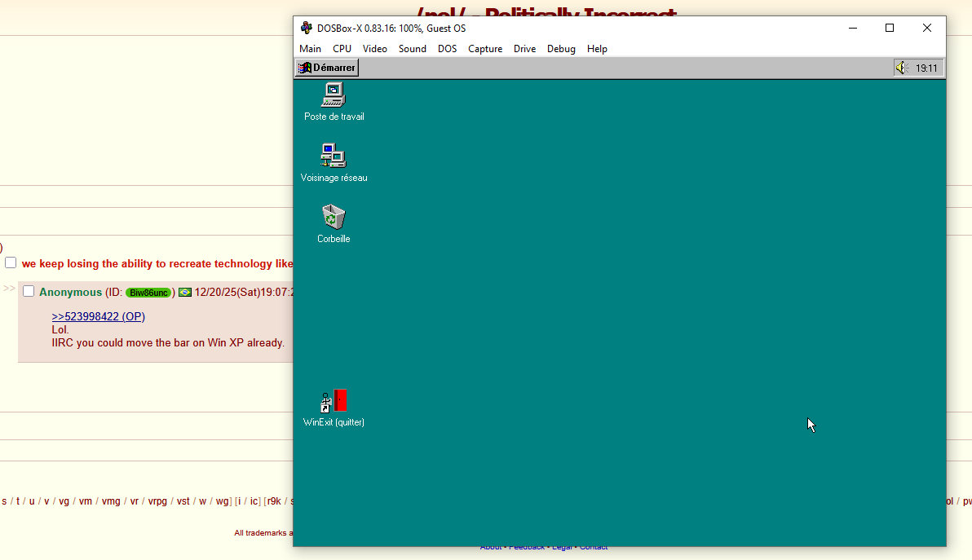Minimize the DOSBox-X window

[x=852, y=28]
